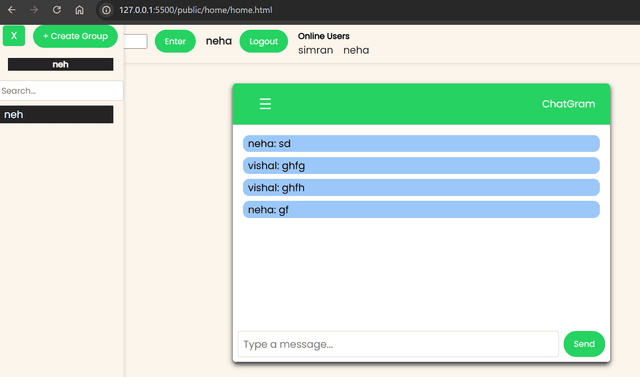
Task: Send the message with Send button
Action: coord(584,344)
